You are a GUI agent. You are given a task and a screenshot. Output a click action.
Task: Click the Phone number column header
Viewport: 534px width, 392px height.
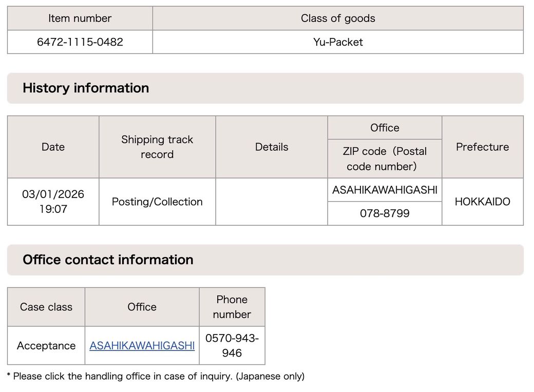click(232, 307)
